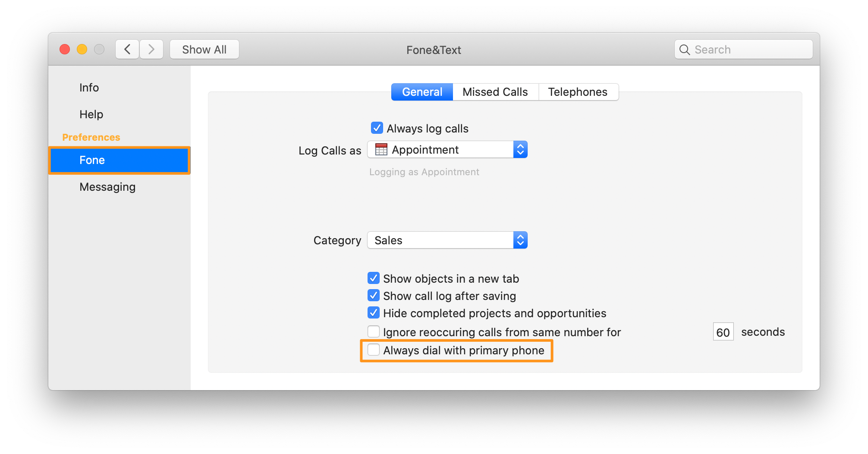Enable Always dial with primary phone
868x454 pixels.
pos(374,350)
